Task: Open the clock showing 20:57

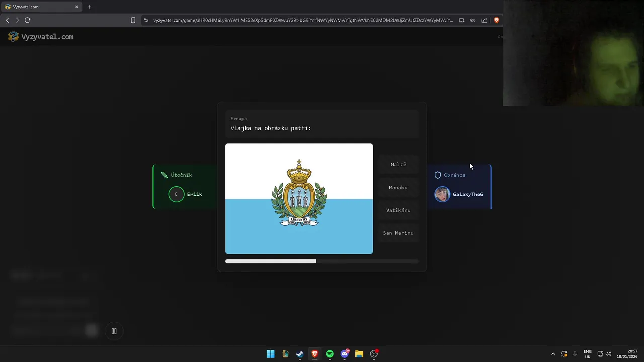Action: click(627, 354)
